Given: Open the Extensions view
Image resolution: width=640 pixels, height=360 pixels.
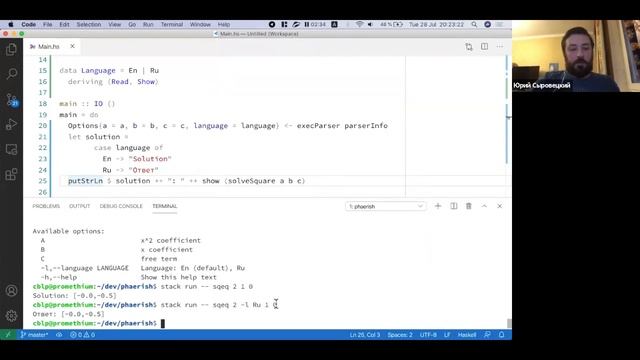Looking at the screenshot, I should tap(11, 175).
